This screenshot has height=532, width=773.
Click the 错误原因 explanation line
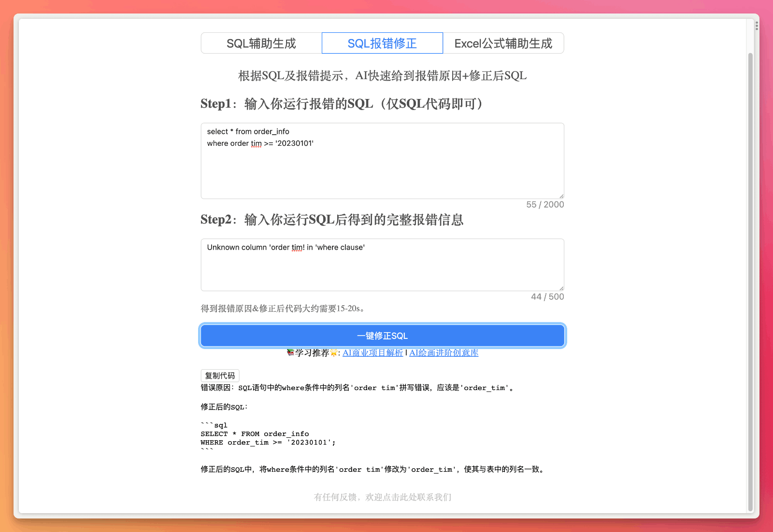[x=358, y=388]
